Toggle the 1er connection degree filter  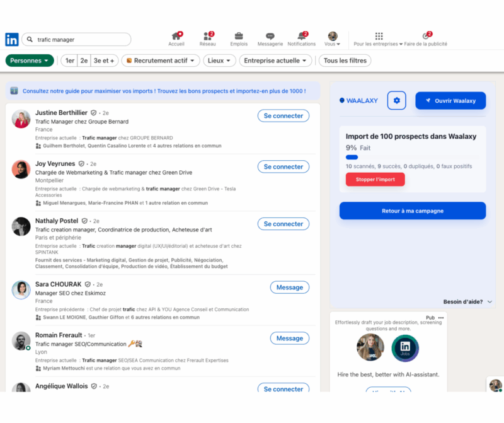point(69,61)
